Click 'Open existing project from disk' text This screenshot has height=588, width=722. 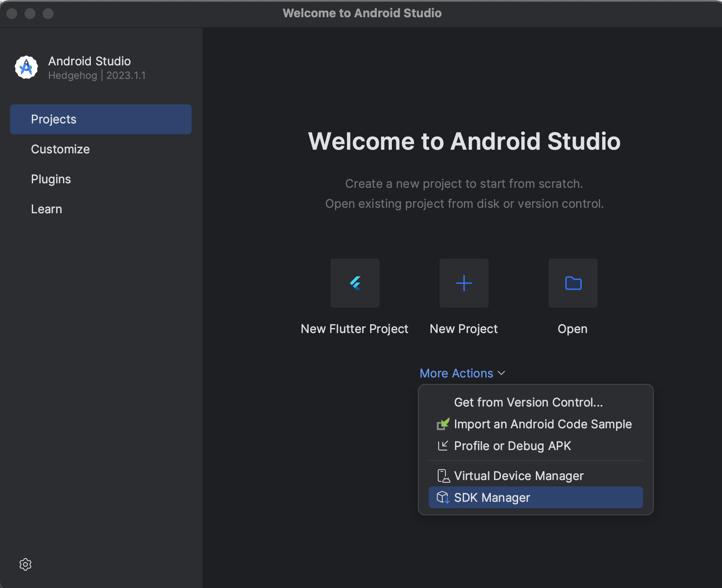464,204
